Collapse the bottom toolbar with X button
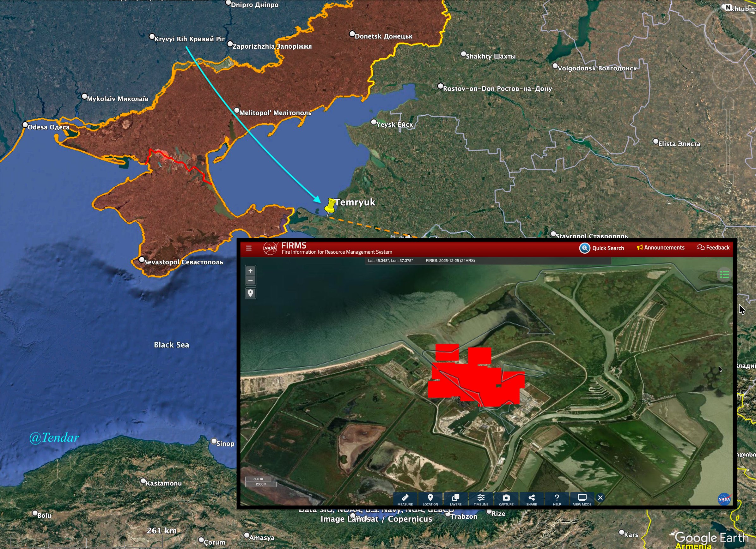 click(x=600, y=498)
